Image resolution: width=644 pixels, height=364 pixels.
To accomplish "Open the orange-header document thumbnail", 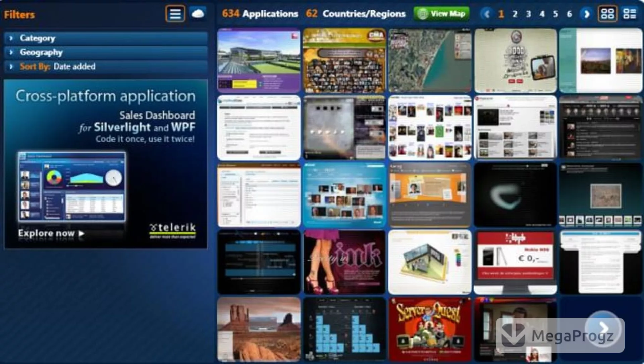I will click(259, 195).
